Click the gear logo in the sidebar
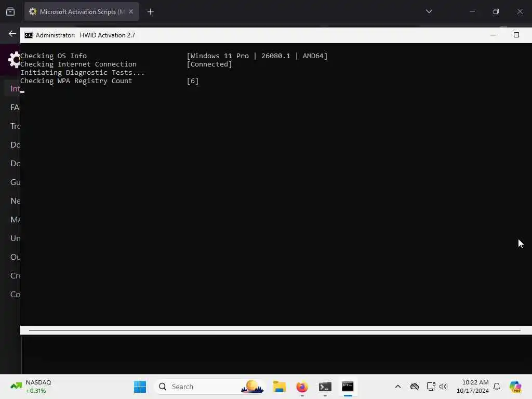 pos(14,60)
